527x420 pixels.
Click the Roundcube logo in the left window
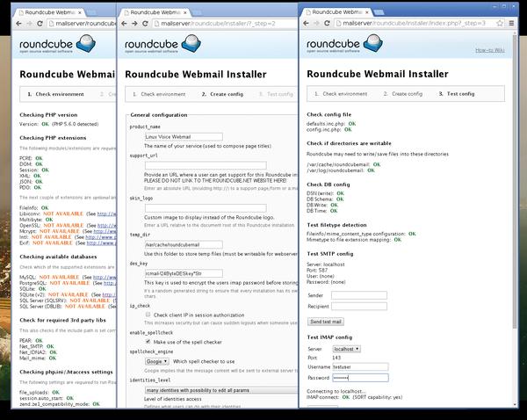pyautogui.click(x=57, y=44)
